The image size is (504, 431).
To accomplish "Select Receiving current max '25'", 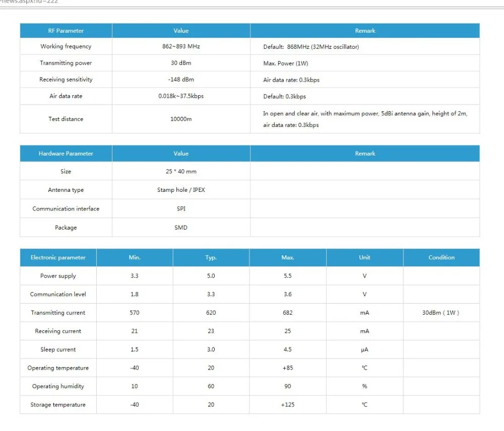I will (x=288, y=331).
